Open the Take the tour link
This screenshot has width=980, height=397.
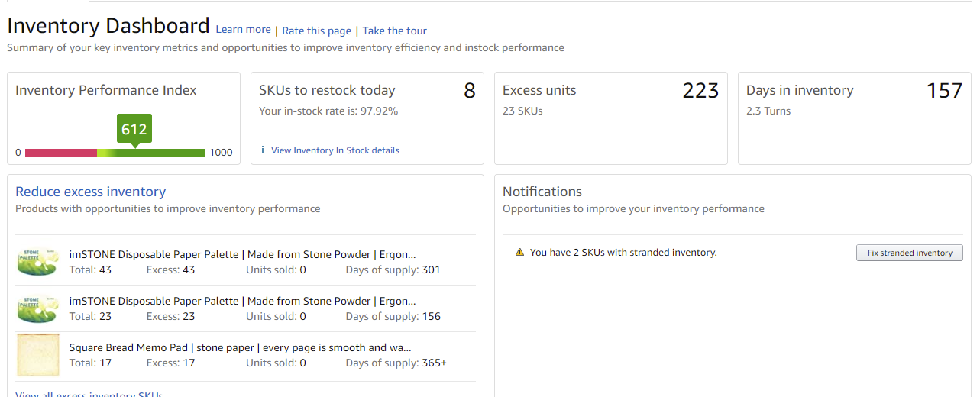coord(394,31)
